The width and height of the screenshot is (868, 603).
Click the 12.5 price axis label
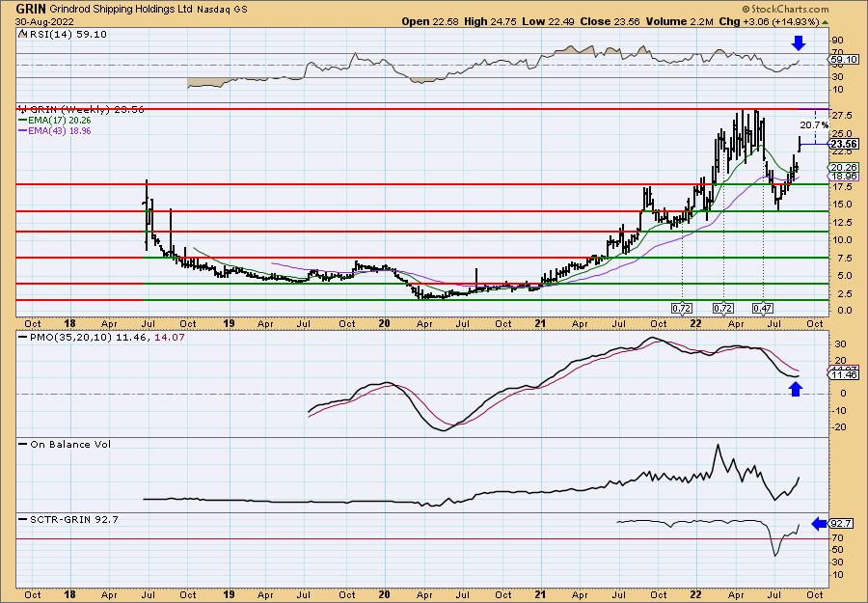841,222
